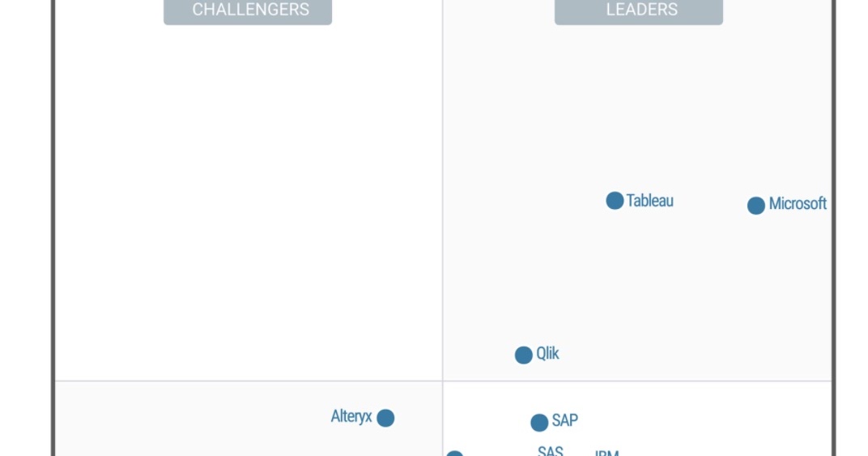Click the Alteryx text label
Viewport: 868px width, 456px height.
click(351, 416)
